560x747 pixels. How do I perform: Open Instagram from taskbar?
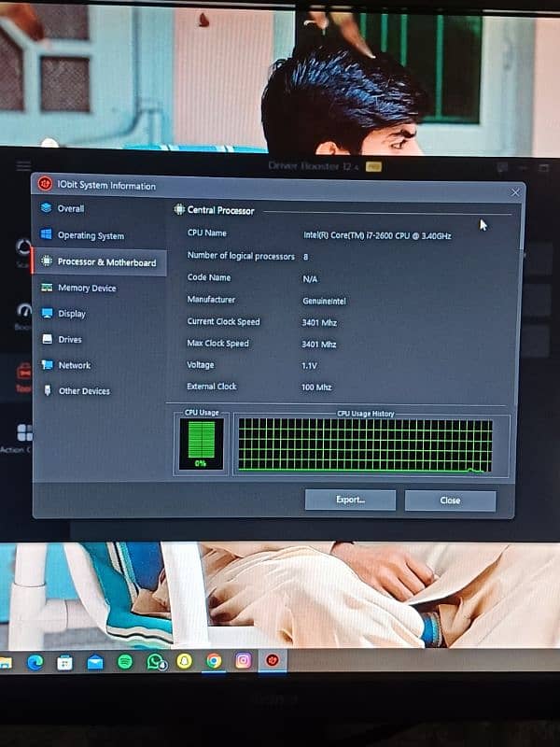pos(244,660)
